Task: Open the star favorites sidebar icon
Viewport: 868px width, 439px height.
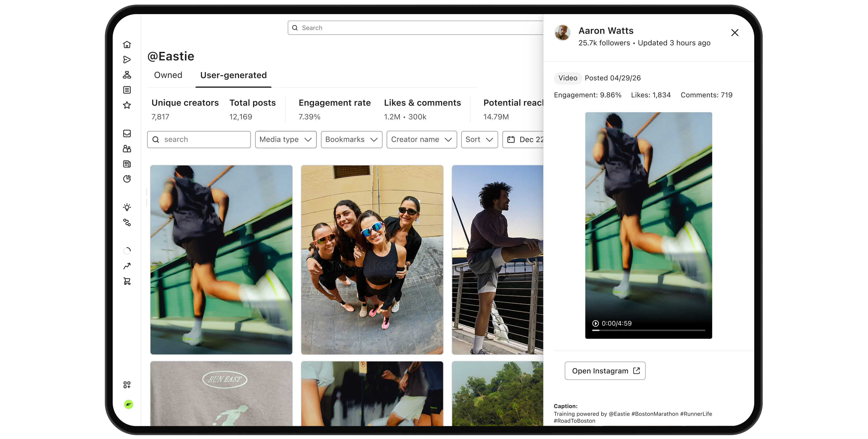Action: pos(127,105)
